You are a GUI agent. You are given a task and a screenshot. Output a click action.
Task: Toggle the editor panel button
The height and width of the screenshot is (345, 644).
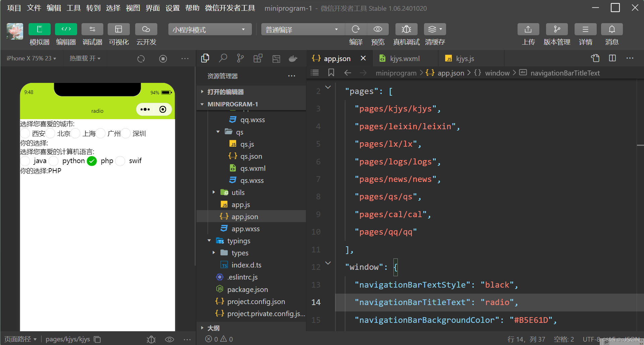66,29
